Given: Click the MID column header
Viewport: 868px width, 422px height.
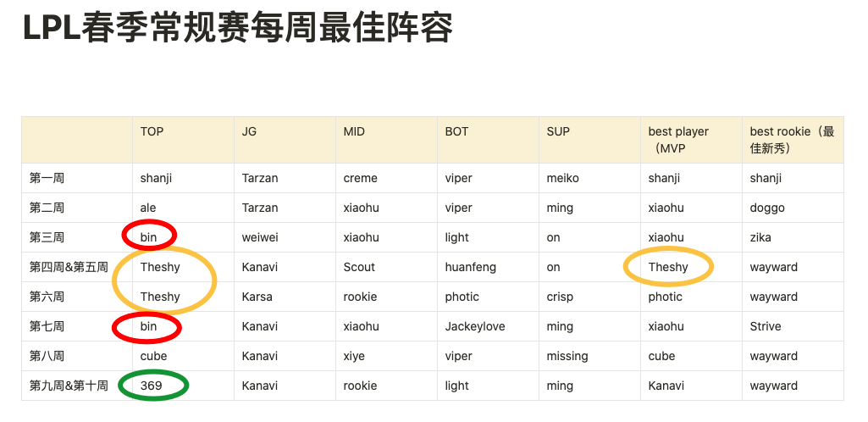Looking at the screenshot, I should [354, 131].
